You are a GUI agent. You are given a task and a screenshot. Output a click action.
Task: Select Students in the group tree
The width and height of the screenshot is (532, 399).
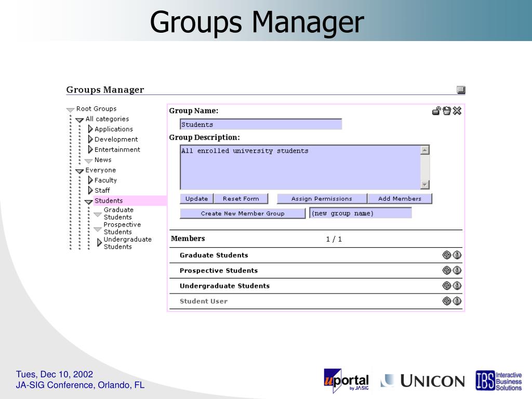coord(109,201)
